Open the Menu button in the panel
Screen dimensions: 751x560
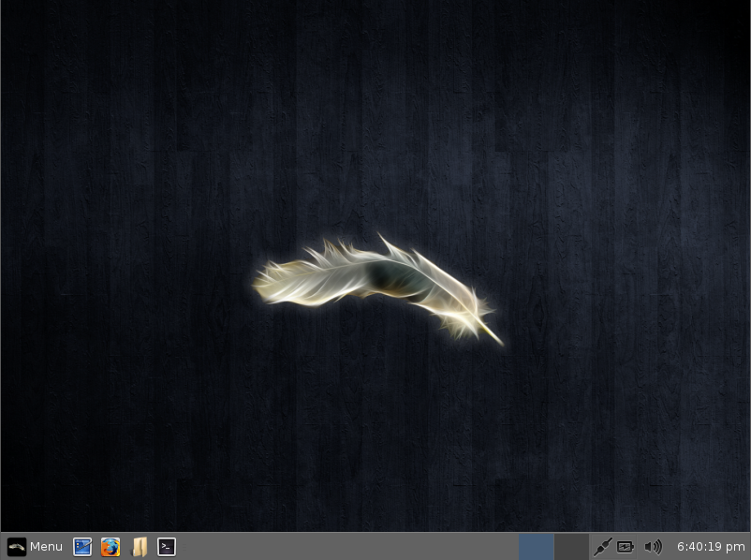click(x=35, y=547)
